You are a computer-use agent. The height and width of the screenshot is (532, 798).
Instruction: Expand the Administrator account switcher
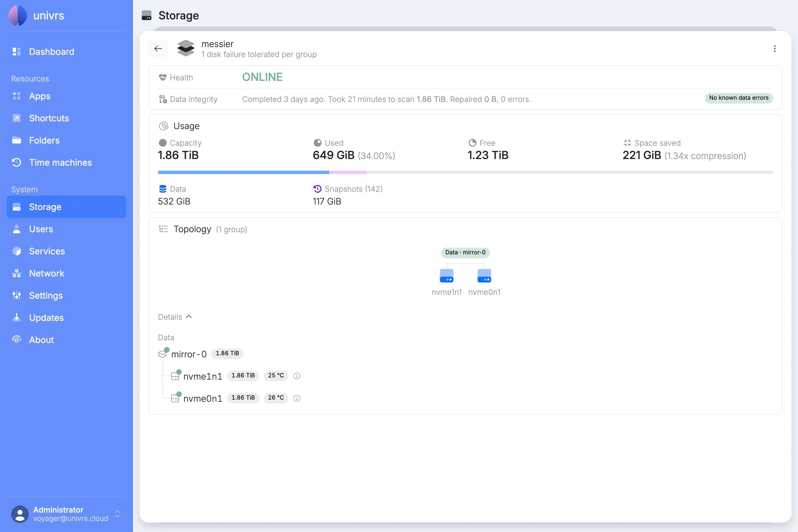(117, 514)
